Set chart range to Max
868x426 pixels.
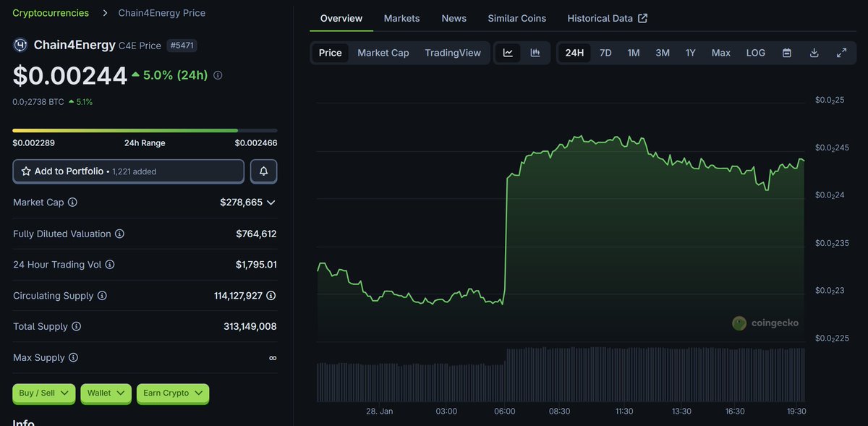[721, 53]
